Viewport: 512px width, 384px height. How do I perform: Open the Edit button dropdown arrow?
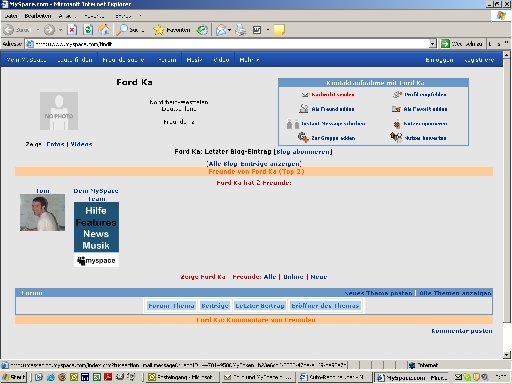[x=268, y=30]
